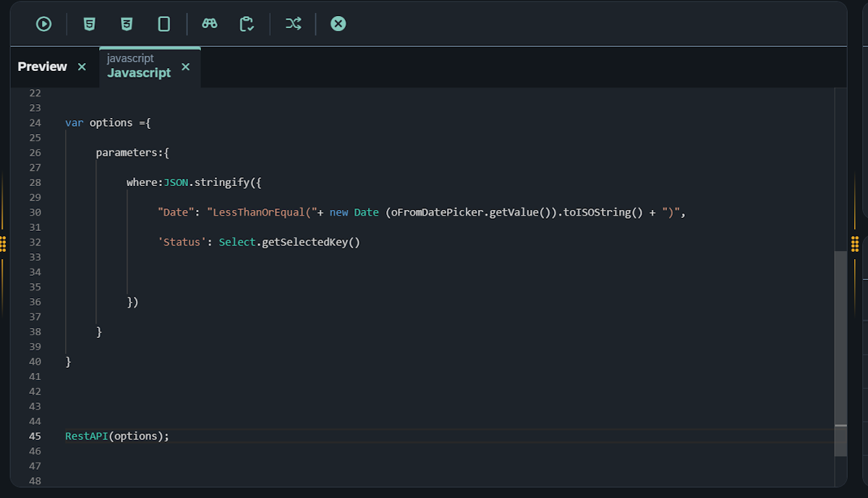Click the right panel splitter grip handle
The height and width of the screenshot is (498, 868).
pos(855,244)
